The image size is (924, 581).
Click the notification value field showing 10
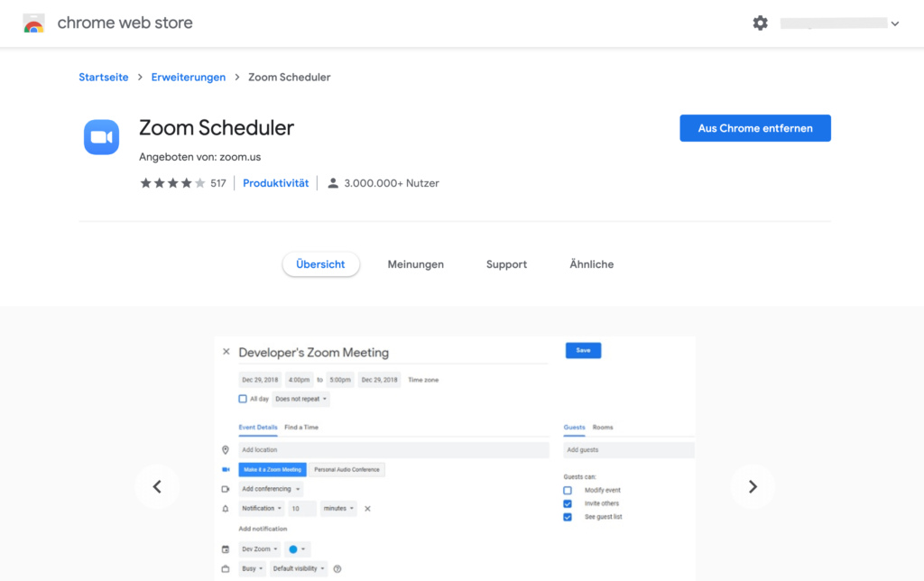click(302, 509)
